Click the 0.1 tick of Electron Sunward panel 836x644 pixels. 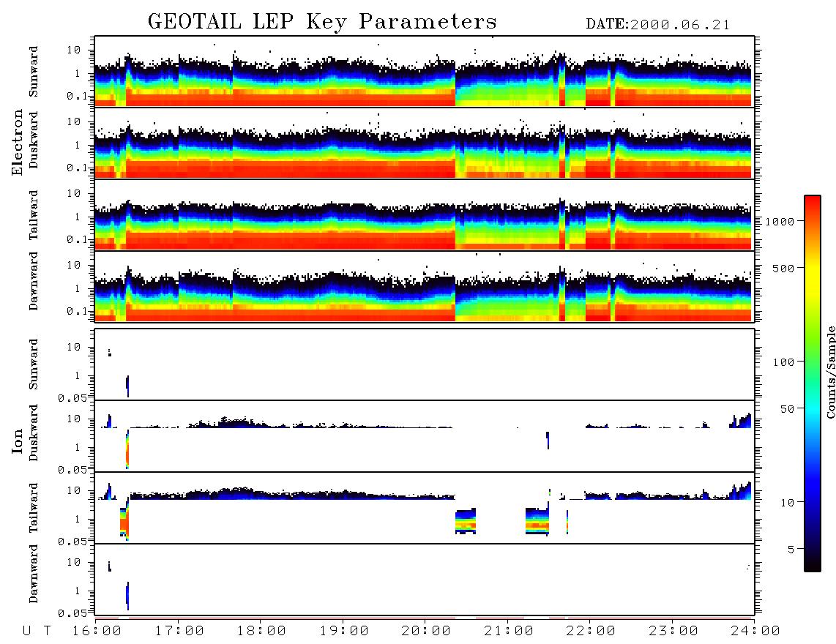[x=76, y=96]
